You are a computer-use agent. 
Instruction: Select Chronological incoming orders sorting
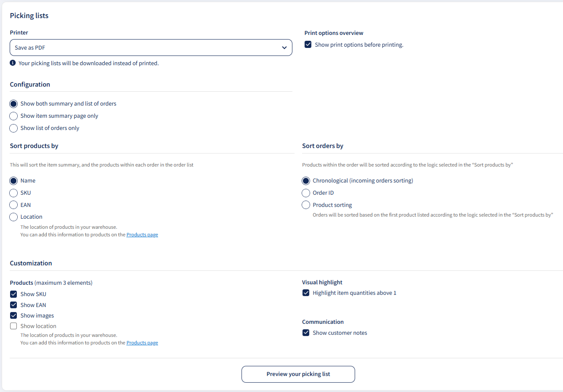coord(306,181)
